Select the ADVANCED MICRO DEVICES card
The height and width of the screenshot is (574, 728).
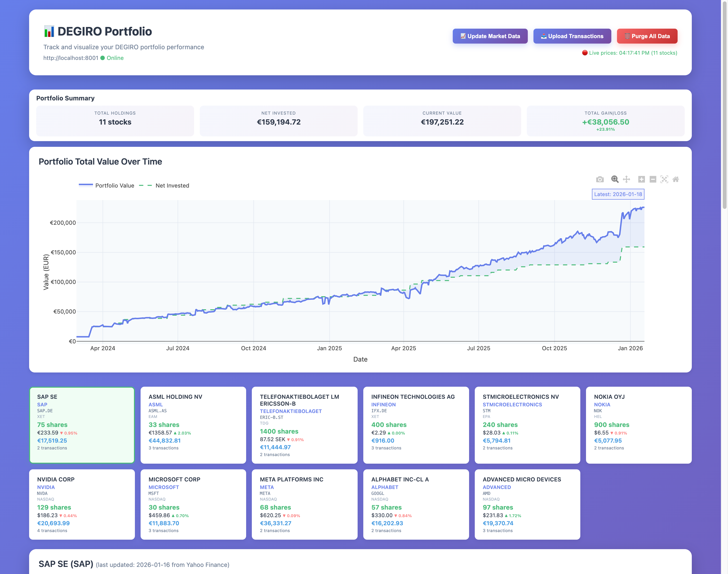[x=527, y=504]
